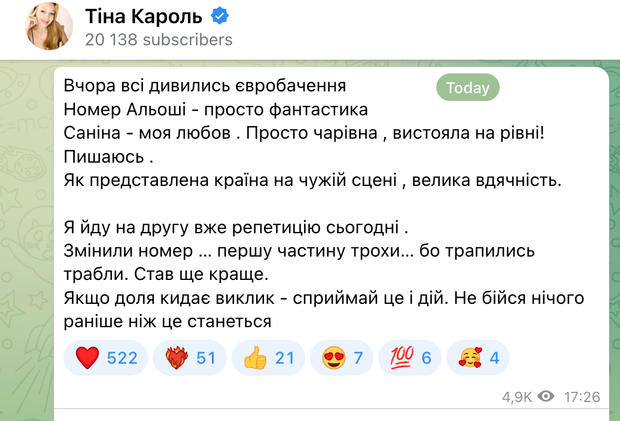620x421 pixels.
Task: Open Тіна Кароль channel avatar photo
Action: click(x=49, y=26)
